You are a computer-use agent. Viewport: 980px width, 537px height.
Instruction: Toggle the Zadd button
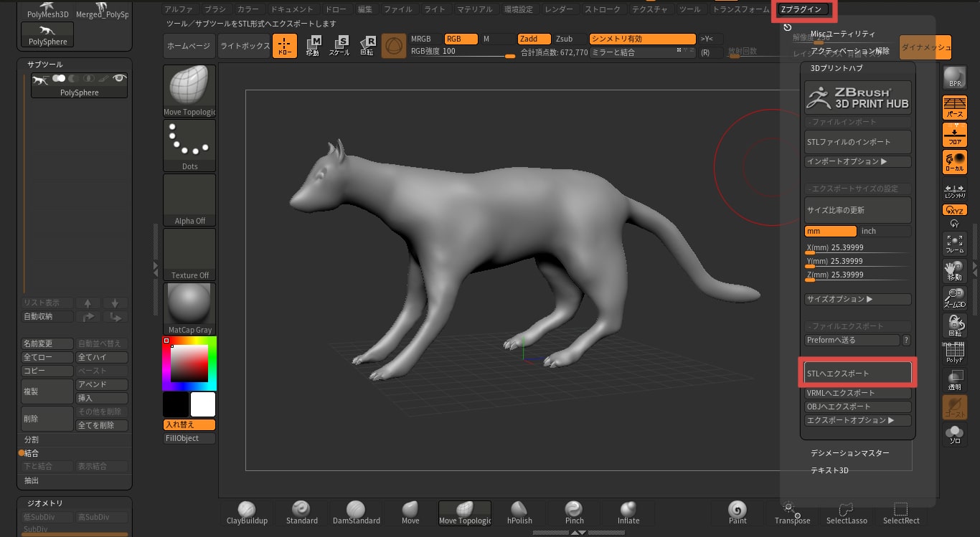pyautogui.click(x=534, y=39)
